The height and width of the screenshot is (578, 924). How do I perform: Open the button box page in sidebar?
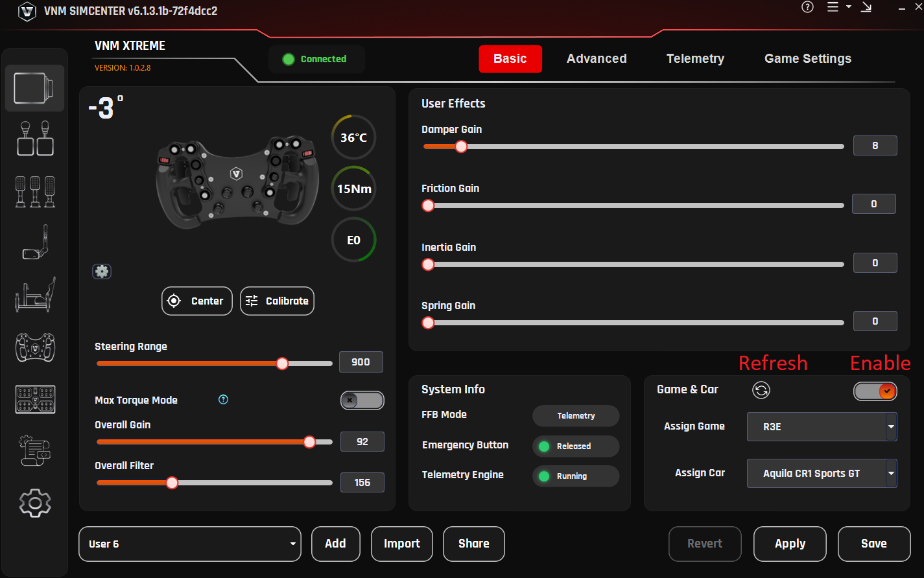coord(35,399)
